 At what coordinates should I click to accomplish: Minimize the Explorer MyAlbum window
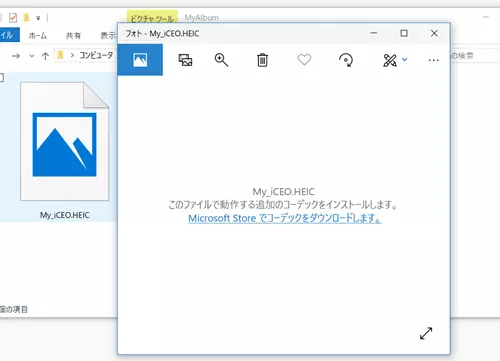[x=486, y=17]
